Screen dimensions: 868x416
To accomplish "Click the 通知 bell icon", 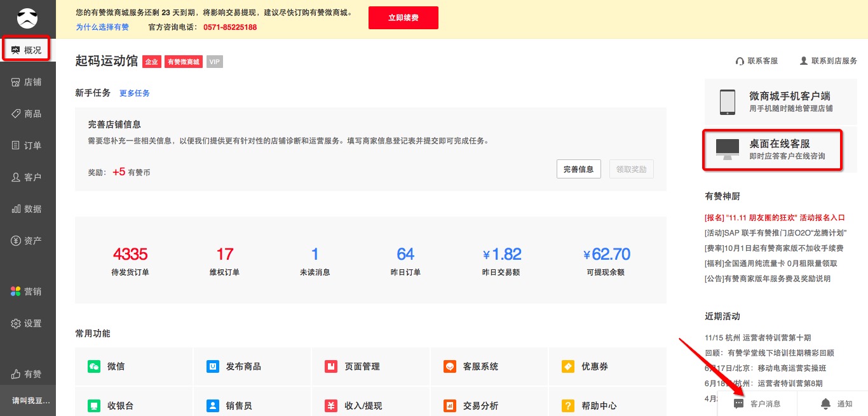I will tap(826, 403).
